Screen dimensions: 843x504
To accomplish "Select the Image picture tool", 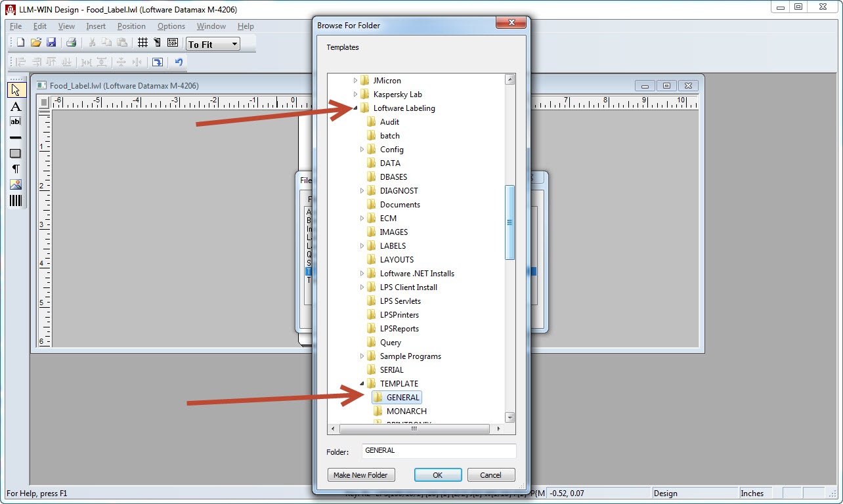I will tap(16, 185).
